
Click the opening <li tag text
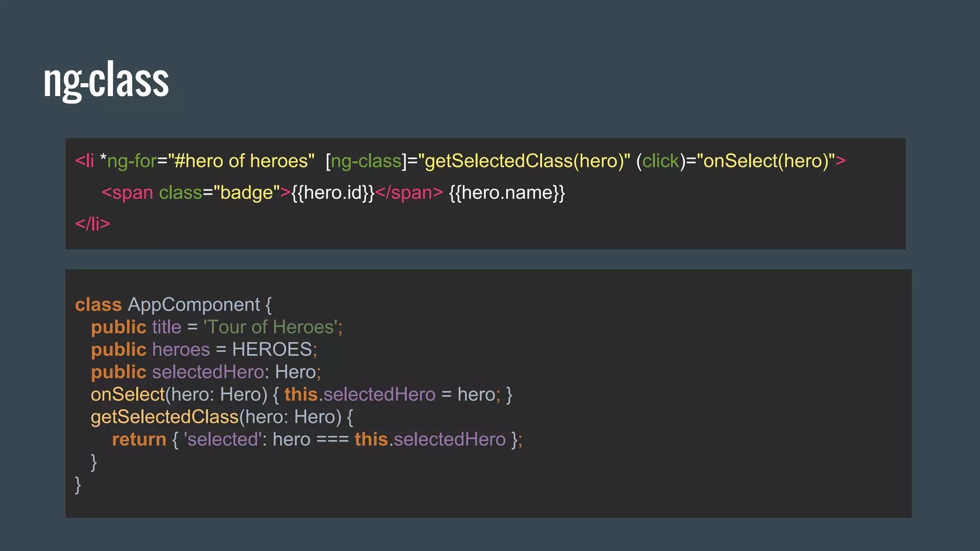(85, 161)
